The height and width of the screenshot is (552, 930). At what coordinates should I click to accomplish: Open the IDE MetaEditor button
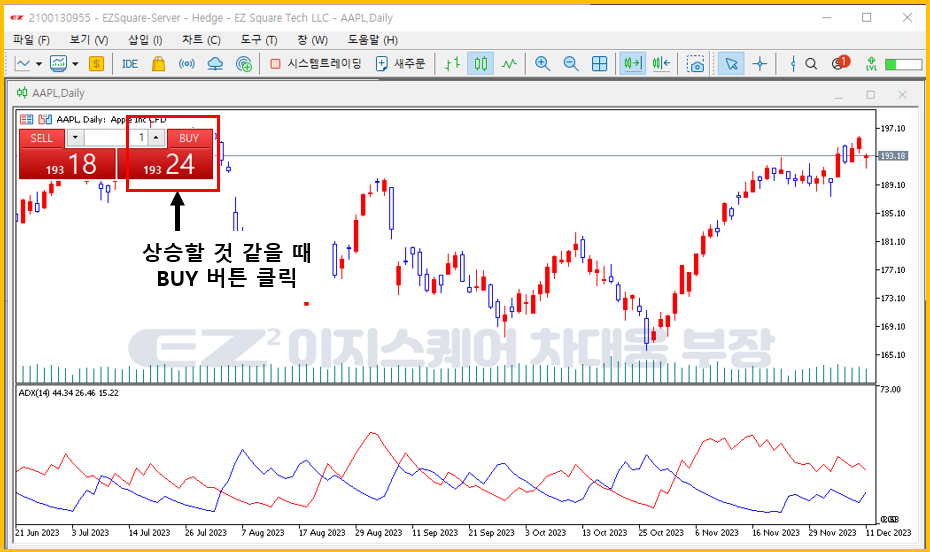pyautogui.click(x=129, y=63)
